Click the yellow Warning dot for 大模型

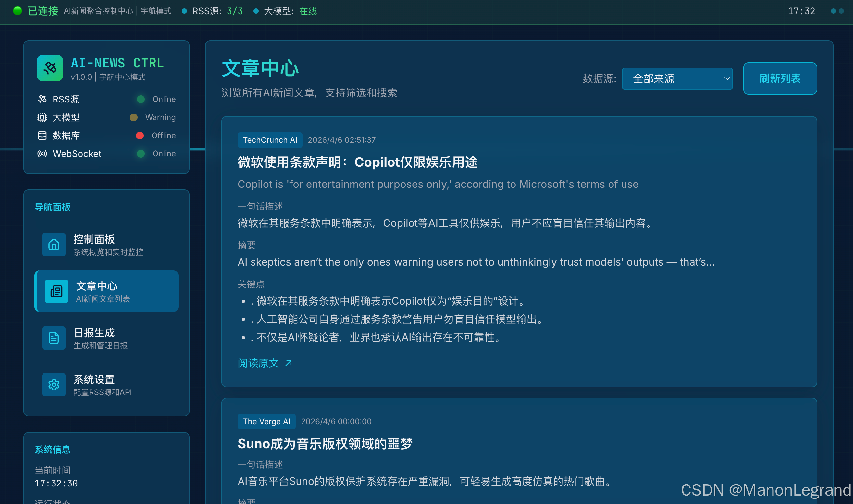[x=133, y=117]
